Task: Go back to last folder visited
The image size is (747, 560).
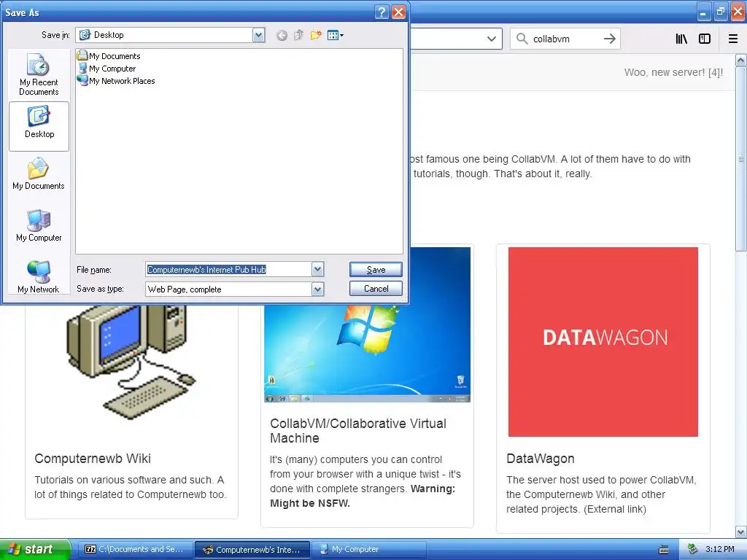Action: pos(282,35)
